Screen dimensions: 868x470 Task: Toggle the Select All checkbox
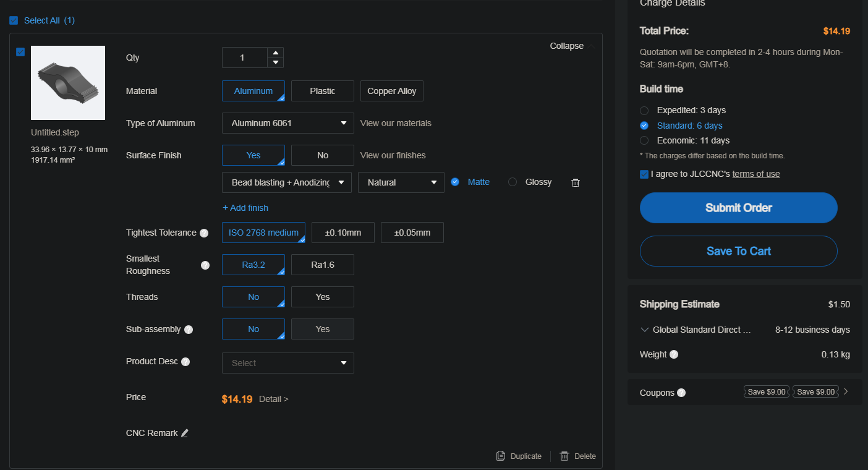point(14,20)
